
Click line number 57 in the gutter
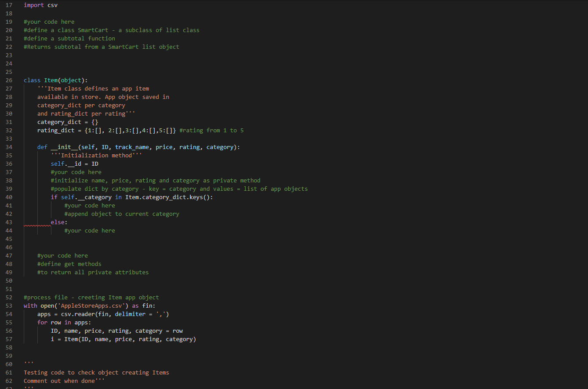click(x=9, y=339)
